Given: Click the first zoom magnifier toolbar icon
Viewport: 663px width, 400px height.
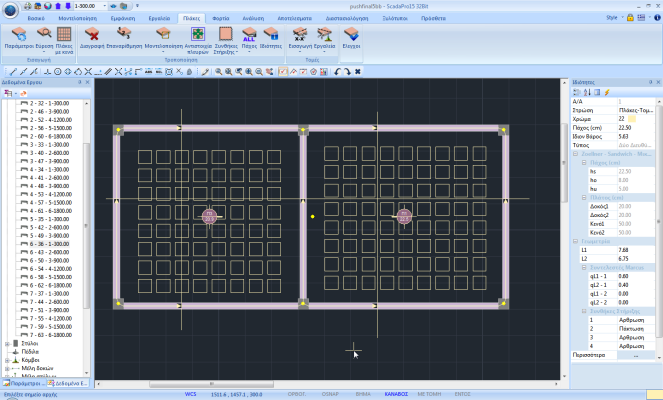Looking at the screenshot, I should (218, 72).
